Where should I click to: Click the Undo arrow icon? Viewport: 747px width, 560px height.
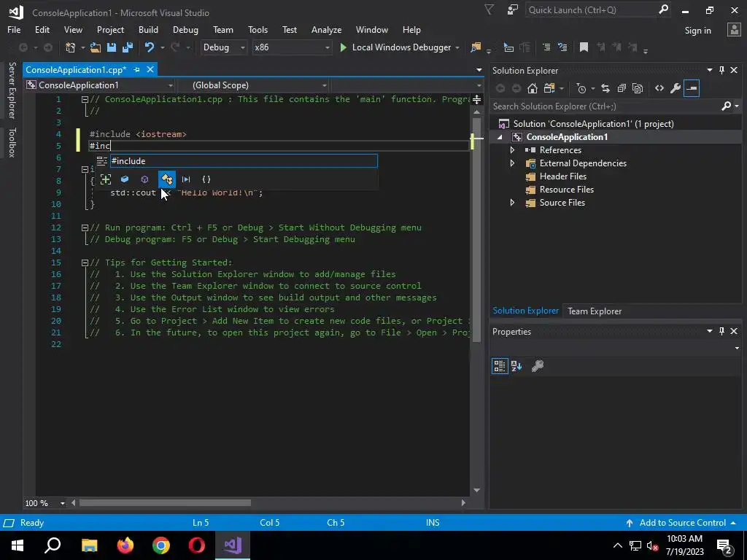pyautogui.click(x=149, y=47)
